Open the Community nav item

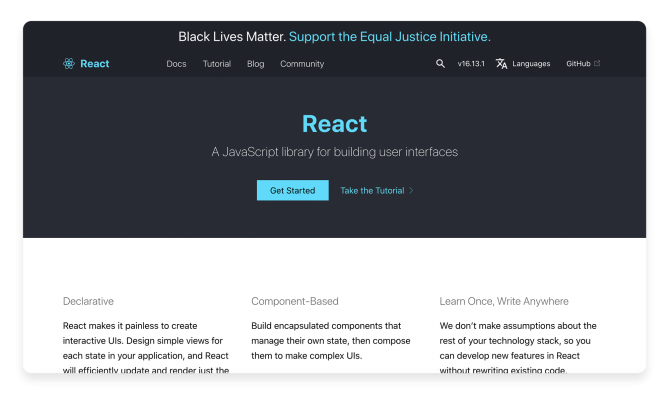[302, 64]
